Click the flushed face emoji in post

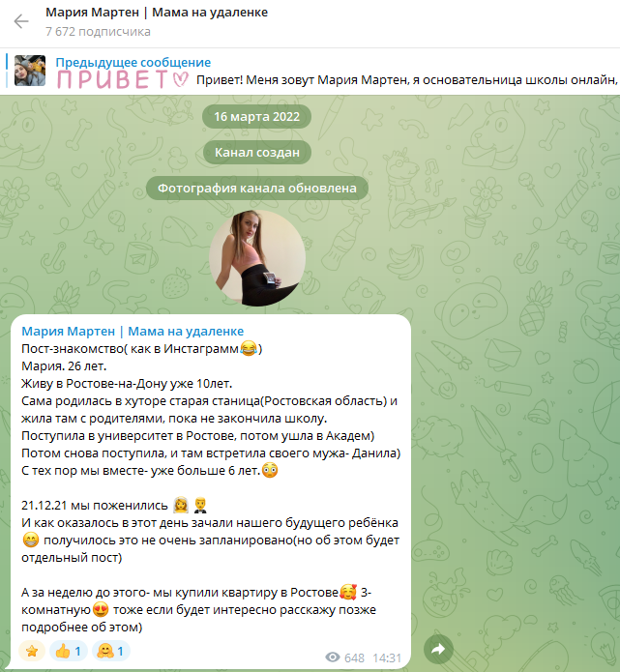pyautogui.click(x=270, y=471)
